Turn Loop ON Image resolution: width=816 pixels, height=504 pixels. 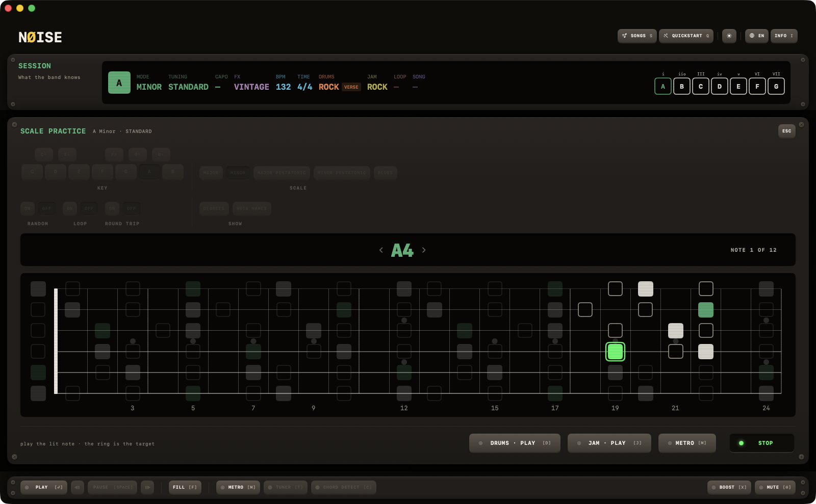coord(70,208)
